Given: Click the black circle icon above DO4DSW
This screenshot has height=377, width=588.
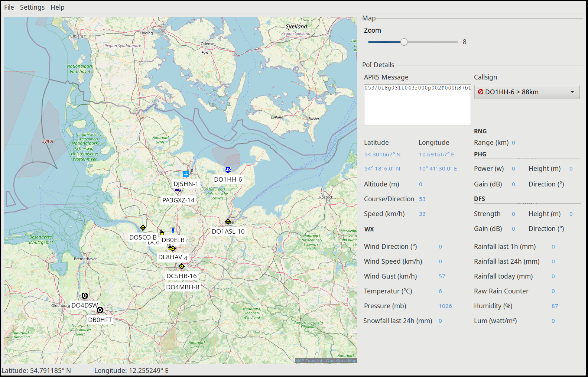Looking at the screenshot, I should 85,296.
